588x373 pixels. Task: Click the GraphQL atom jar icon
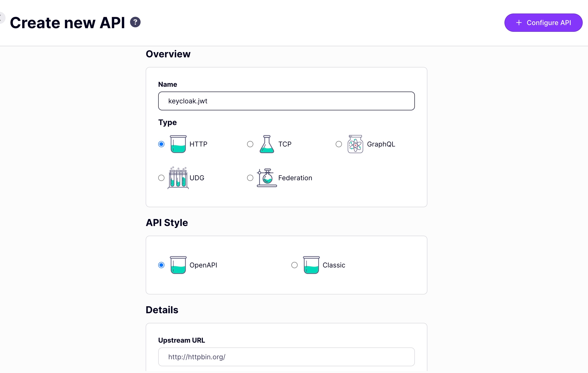click(x=355, y=144)
